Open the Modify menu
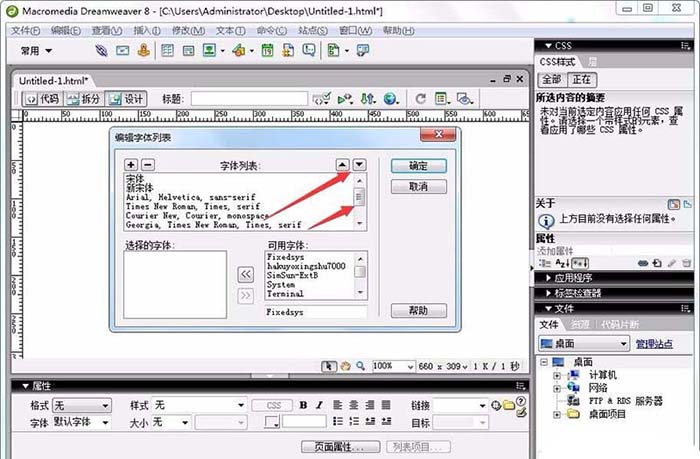 (188, 30)
